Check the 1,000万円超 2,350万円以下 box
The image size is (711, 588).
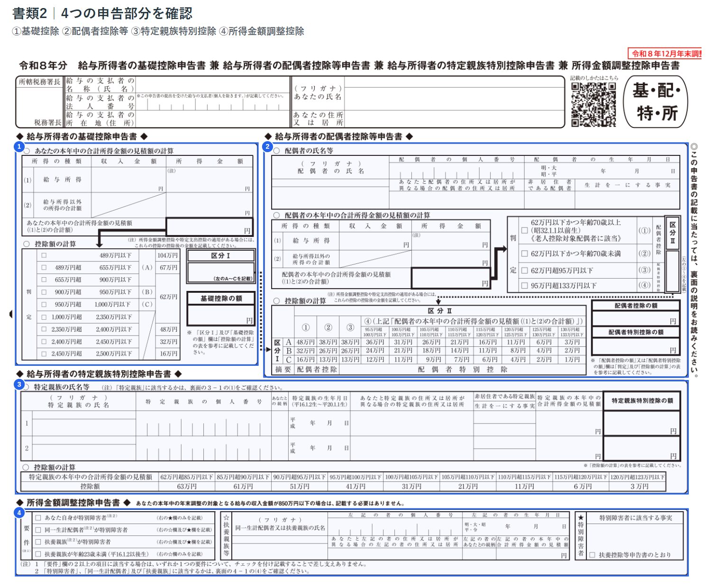coord(44,317)
